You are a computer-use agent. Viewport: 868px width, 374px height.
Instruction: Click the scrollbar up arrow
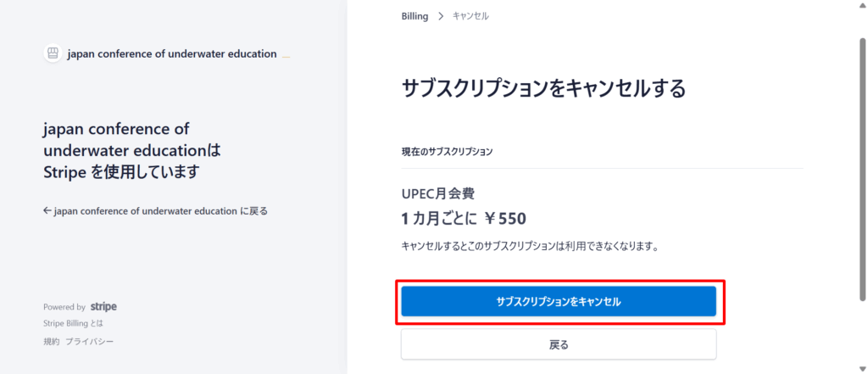pos(861,6)
